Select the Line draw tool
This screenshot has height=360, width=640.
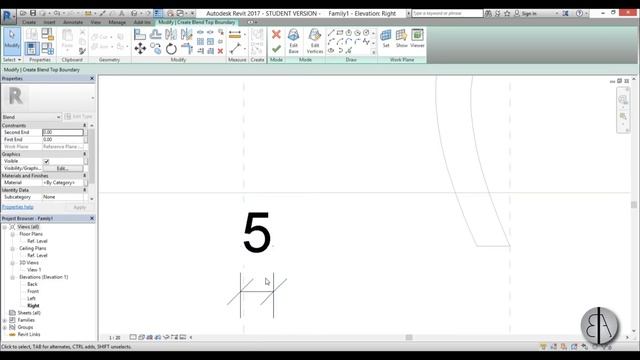coord(331,33)
